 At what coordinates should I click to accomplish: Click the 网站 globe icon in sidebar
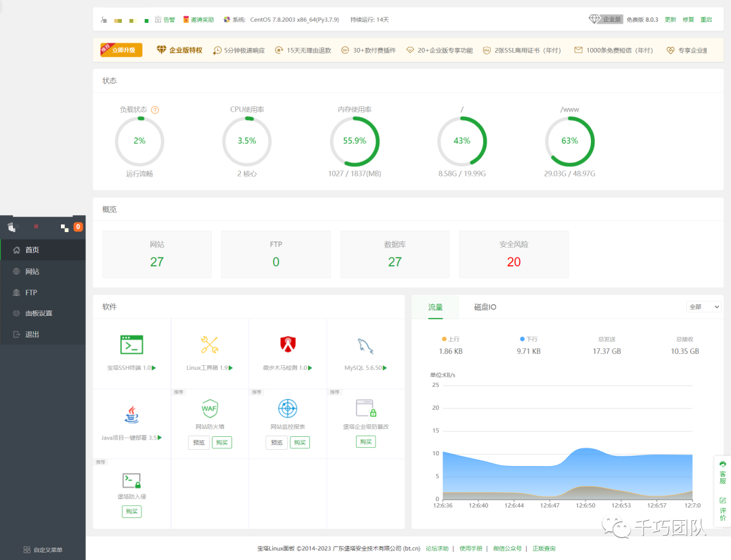click(x=16, y=271)
